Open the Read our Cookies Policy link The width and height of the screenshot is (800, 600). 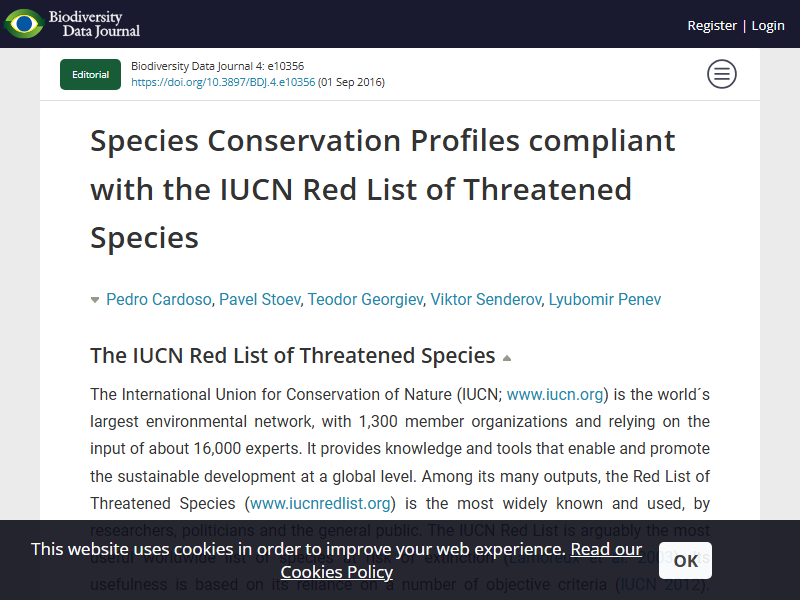click(x=461, y=561)
